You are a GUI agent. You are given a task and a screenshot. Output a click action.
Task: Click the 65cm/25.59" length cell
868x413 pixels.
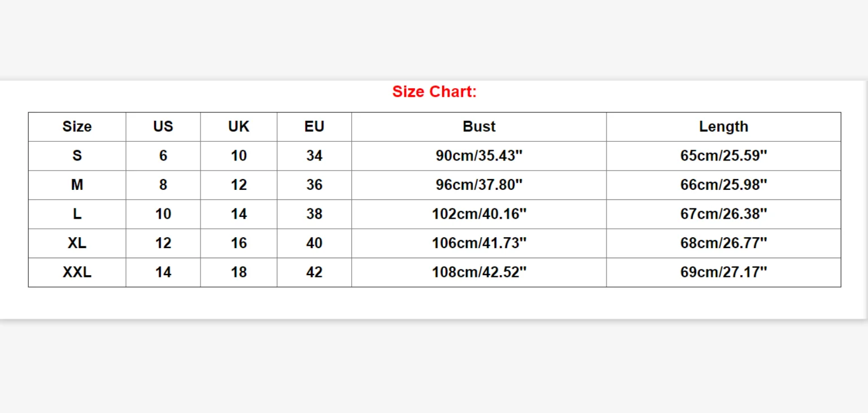[723, 156]
